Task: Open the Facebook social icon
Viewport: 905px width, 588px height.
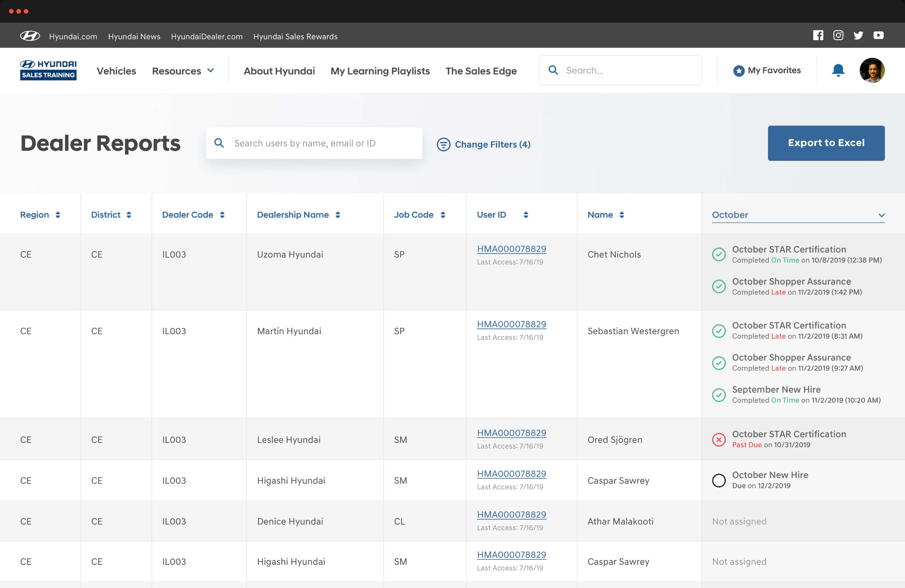Action: 818,35
